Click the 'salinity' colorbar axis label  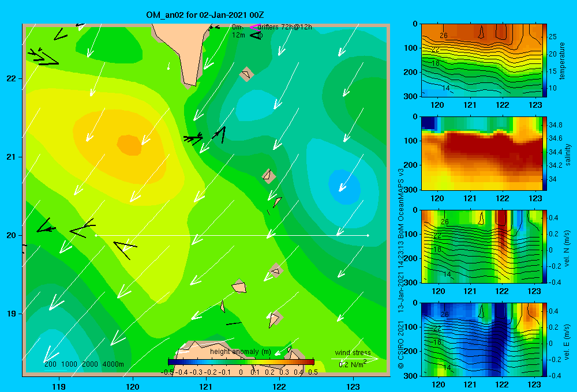pos(568,154)
